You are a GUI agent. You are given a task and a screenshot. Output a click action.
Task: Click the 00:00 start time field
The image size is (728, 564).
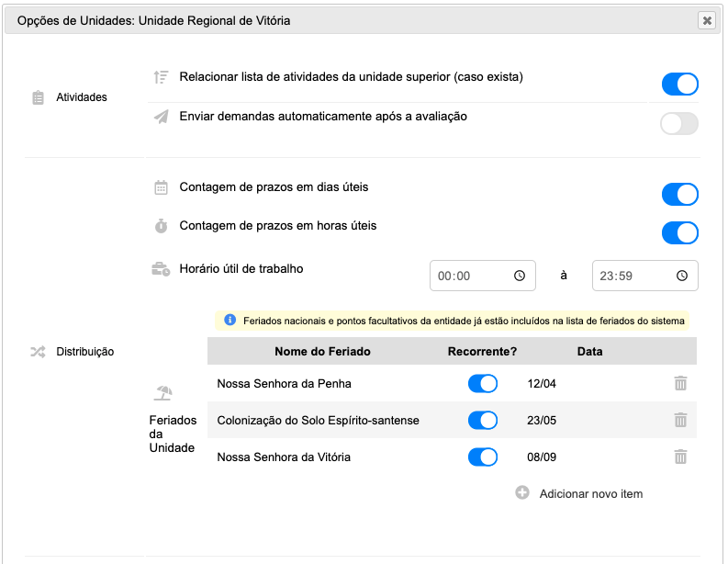coord(482,276)
